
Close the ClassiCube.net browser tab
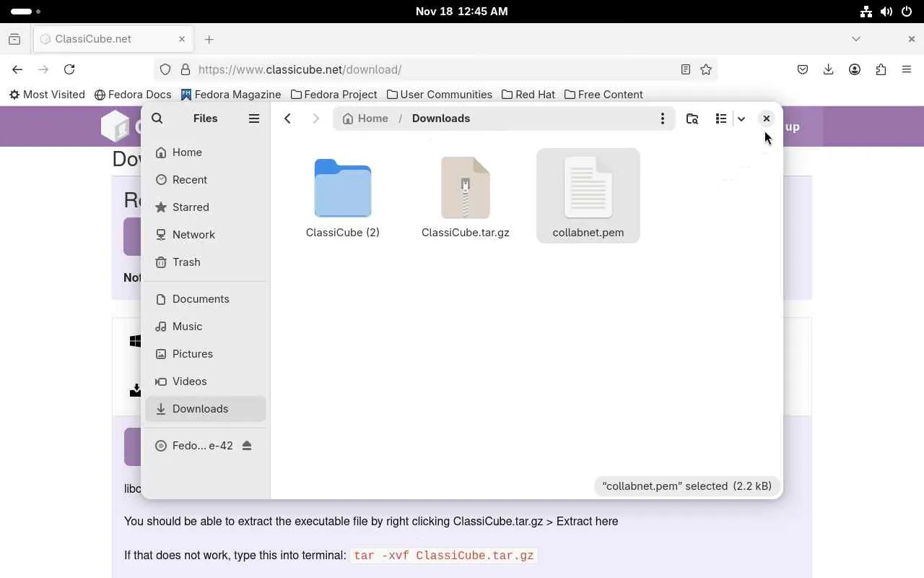182,39
